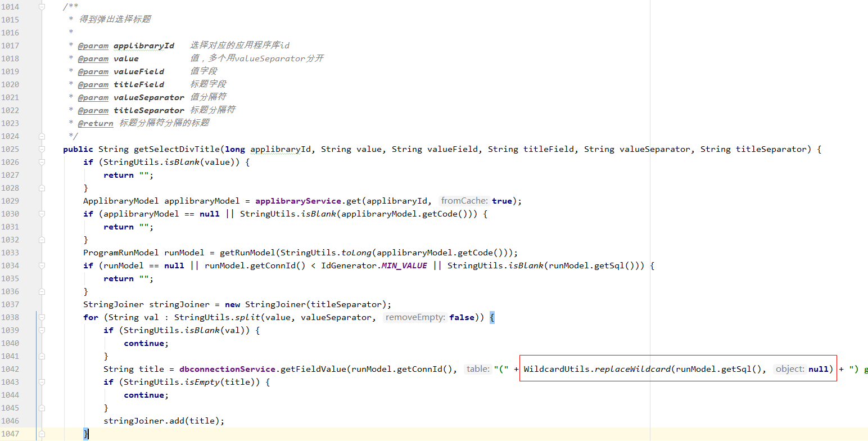Click line number 1047 in the gutter
Screen dimensions: 868x441
(x=10, y=434)
